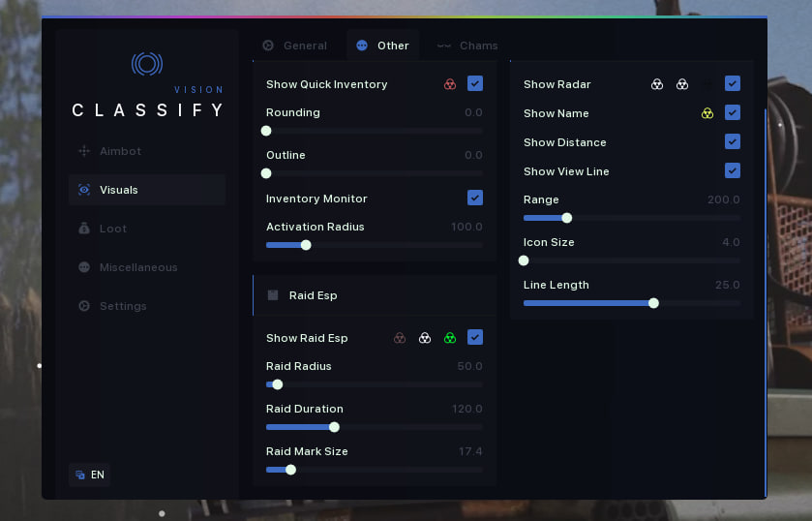812x521 pixels.
Task: Open the first white color picker in Show Radar row
Action: pos(656,84)
